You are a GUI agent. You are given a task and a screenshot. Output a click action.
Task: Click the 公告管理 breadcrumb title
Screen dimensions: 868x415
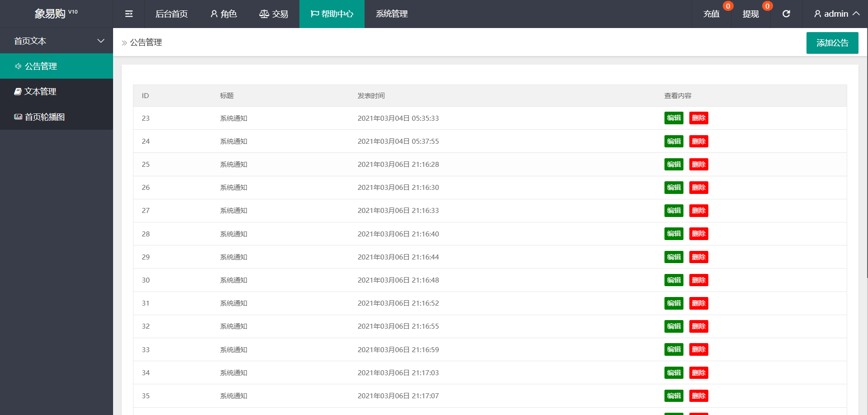click(x=146, y=42)
